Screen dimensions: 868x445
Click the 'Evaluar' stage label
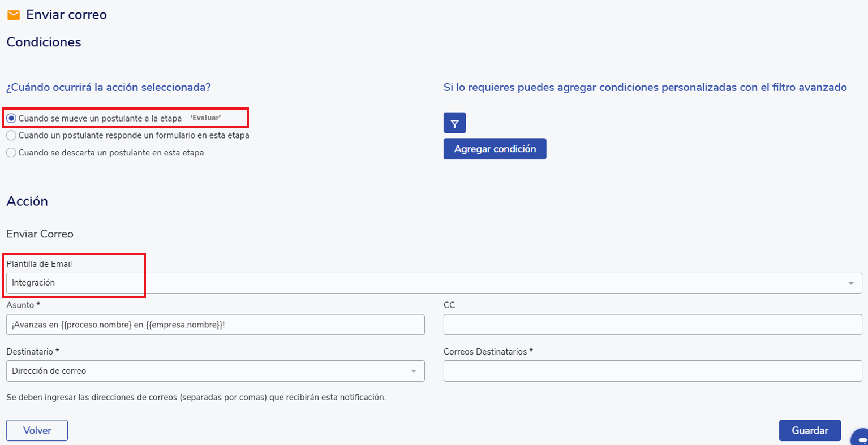[x=205, y=118]
